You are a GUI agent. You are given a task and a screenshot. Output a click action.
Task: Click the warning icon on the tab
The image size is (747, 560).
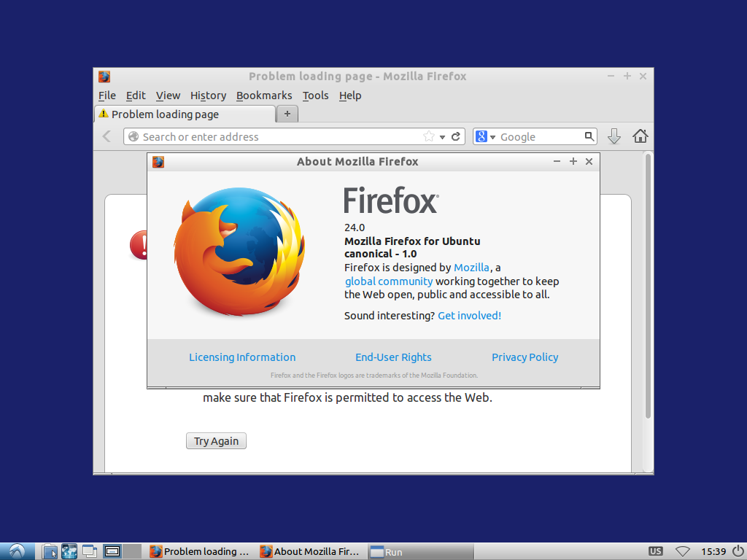click(104, 114)
